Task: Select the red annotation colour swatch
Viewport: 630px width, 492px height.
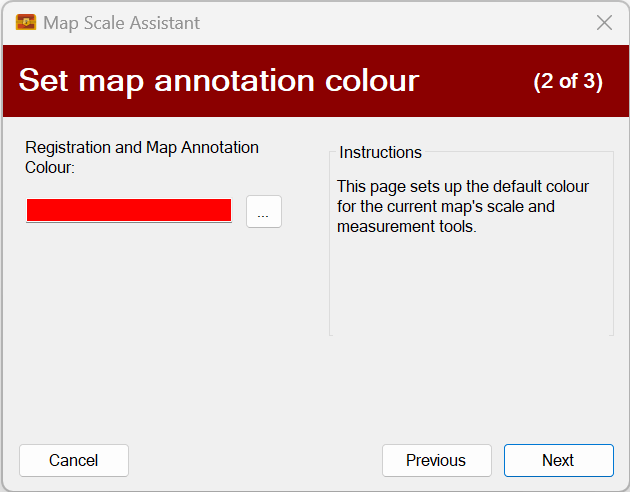Action: 129,210
